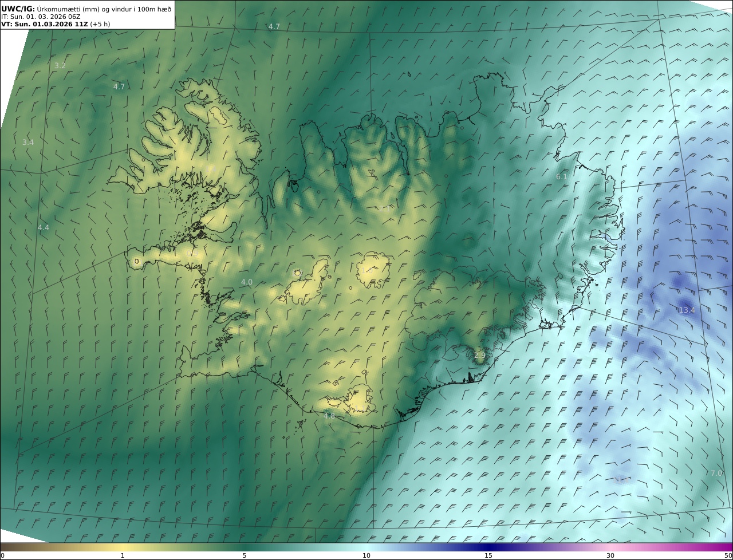Click the 6.1 value label on the map
733x560 pixels.
tap(562, 177)
